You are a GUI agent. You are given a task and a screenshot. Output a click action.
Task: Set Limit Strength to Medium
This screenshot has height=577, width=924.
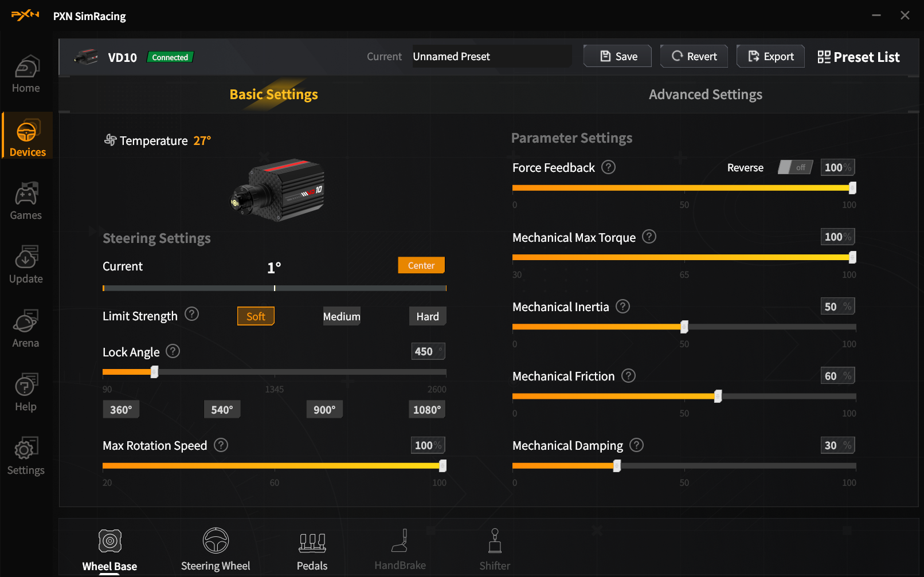click(x=342, y=316)
